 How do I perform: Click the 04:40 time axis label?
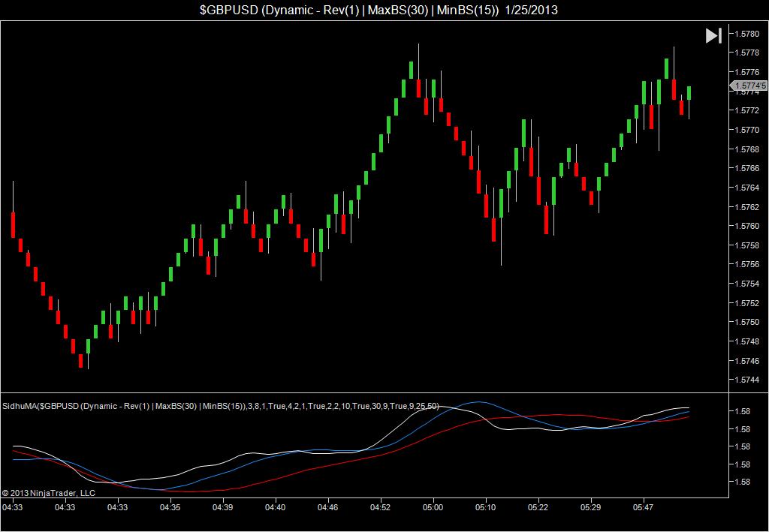[275, 507]
